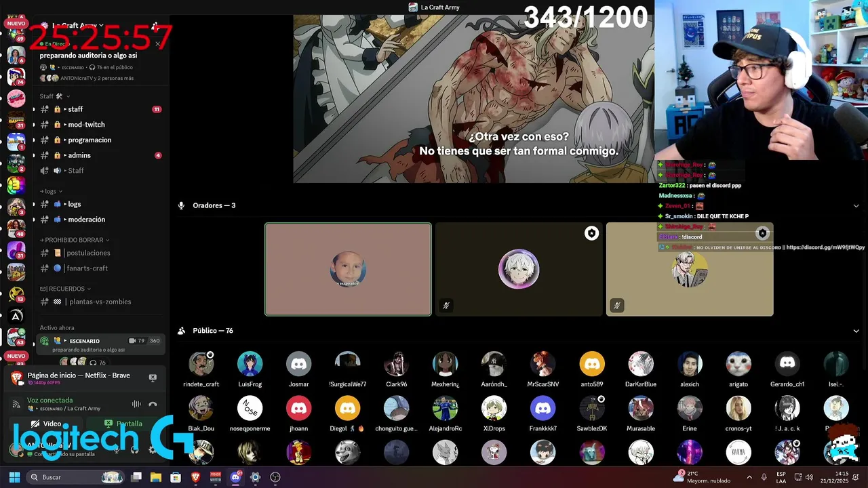Open the taskbar volume icon

click(809, 477)
